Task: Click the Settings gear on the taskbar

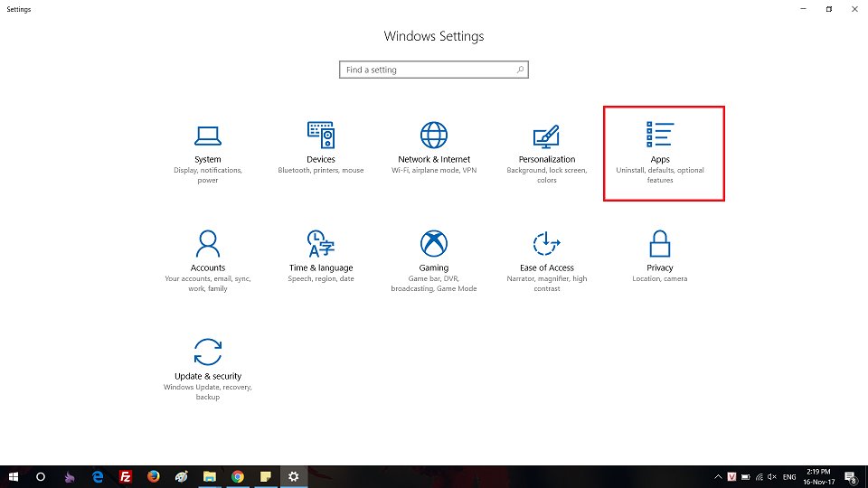Action: click(x=293, y=476)
